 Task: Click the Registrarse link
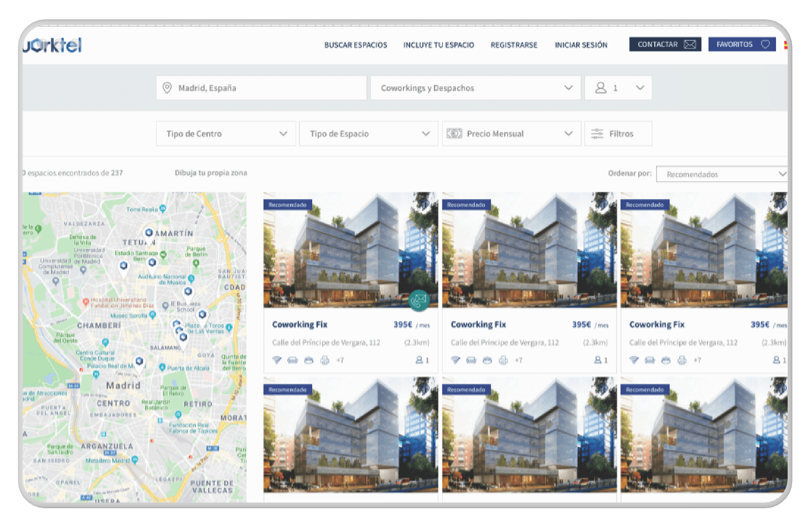514,45
